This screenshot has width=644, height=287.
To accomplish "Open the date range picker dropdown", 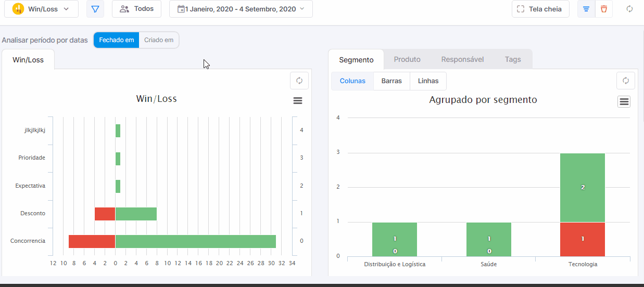I will [241, 9].
